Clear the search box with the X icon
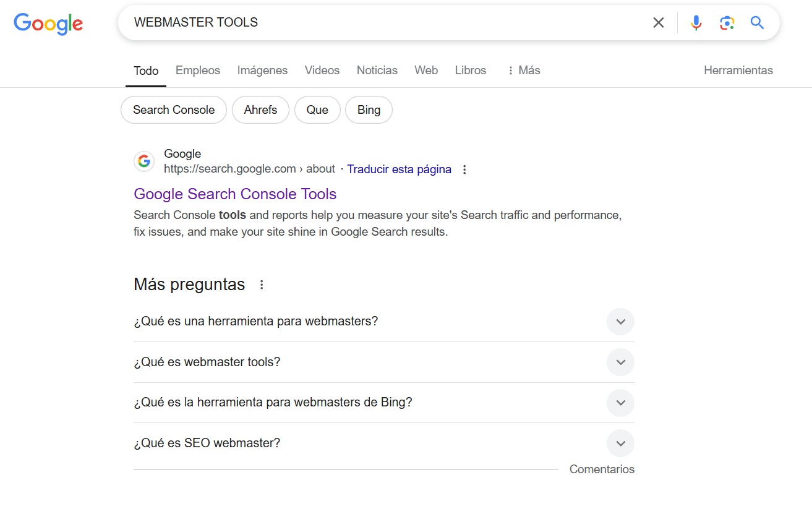 659,23
